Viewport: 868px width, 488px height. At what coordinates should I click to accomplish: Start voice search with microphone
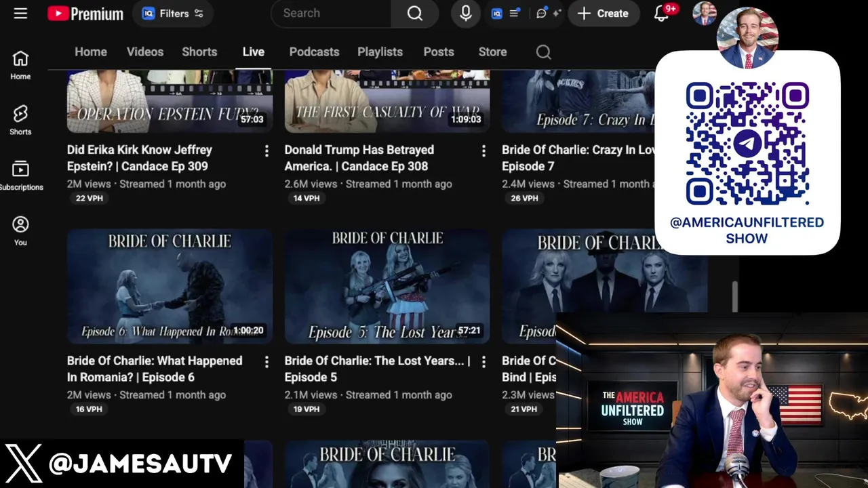pyautogui.click(x=465, y=13)
